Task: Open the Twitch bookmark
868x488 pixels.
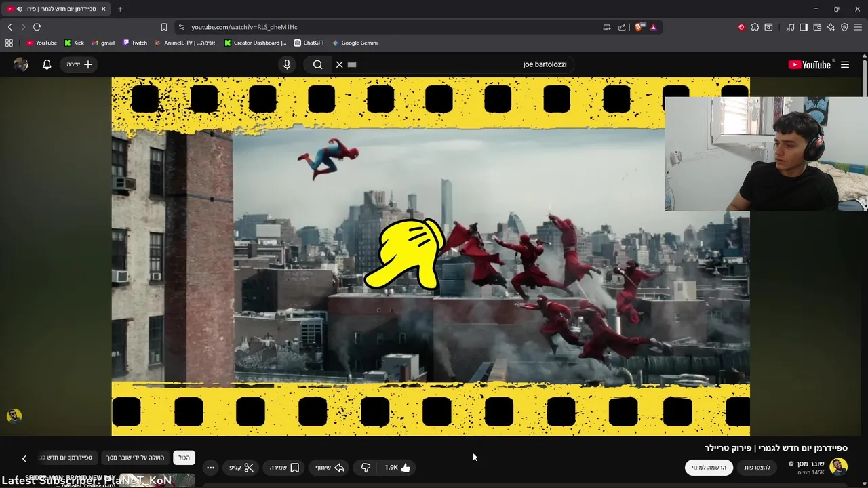Action: 135,43
